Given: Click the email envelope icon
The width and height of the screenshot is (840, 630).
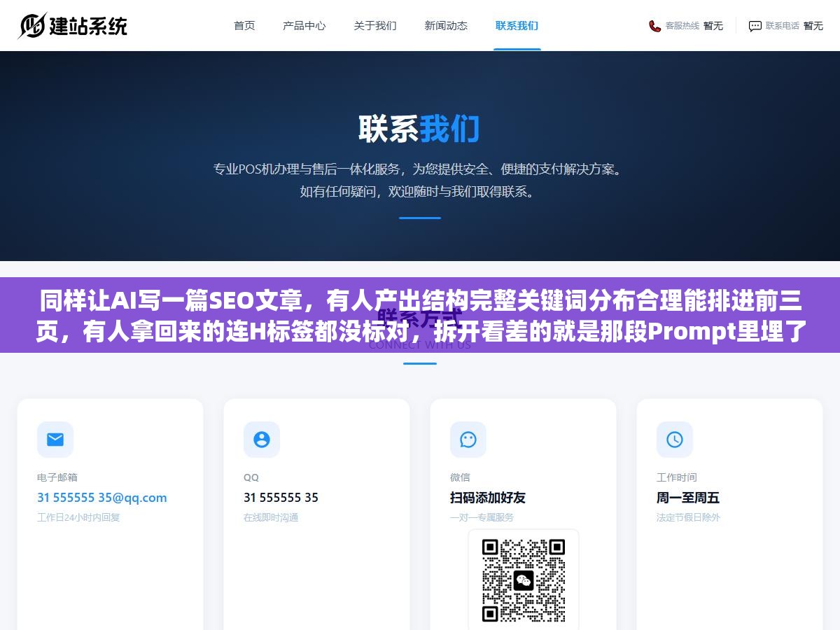Looking at the screenshot, I should [55, 440].
